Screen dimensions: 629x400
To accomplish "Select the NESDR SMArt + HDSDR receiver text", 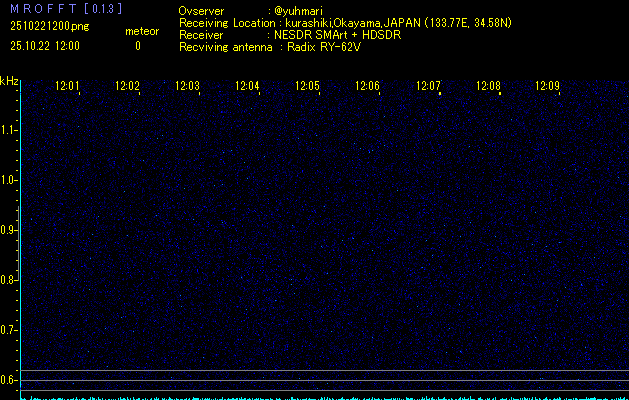I will coord(345,35).
